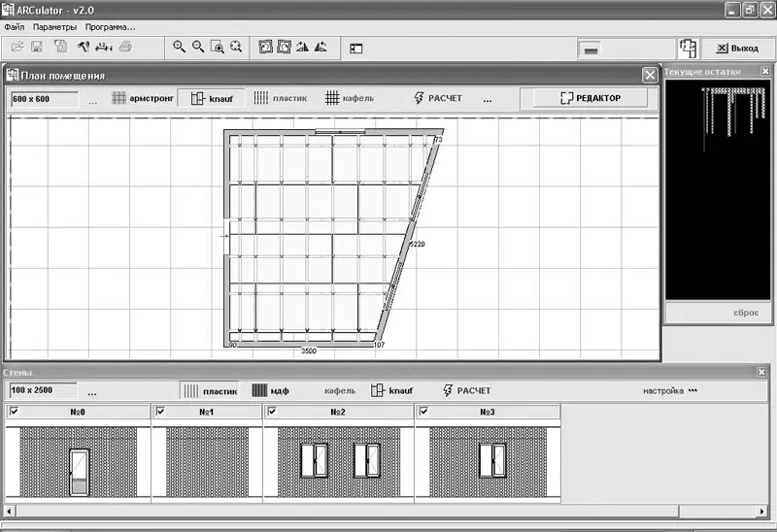
Task: Toggle the panel layout icon
Action: pyautogui.click(x=355, y=48)
